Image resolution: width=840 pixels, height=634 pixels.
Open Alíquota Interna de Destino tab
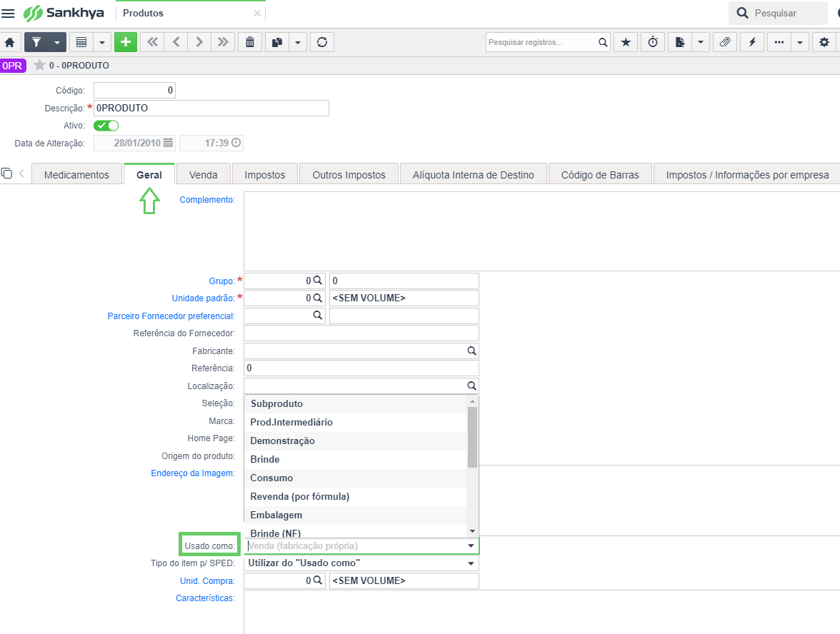click(473, 175)
